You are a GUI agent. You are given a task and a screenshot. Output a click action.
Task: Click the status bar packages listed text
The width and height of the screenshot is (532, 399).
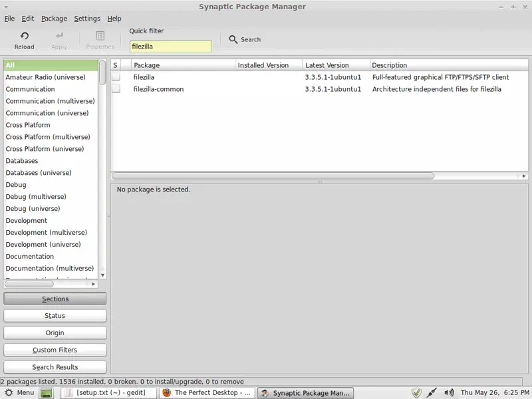coord(122,382)
